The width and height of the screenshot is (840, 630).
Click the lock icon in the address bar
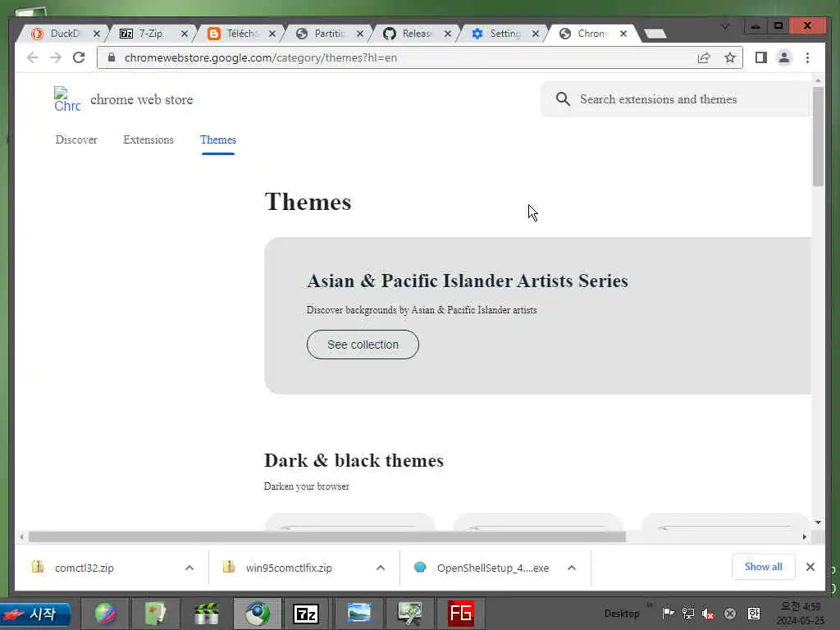tap(112, 57)
